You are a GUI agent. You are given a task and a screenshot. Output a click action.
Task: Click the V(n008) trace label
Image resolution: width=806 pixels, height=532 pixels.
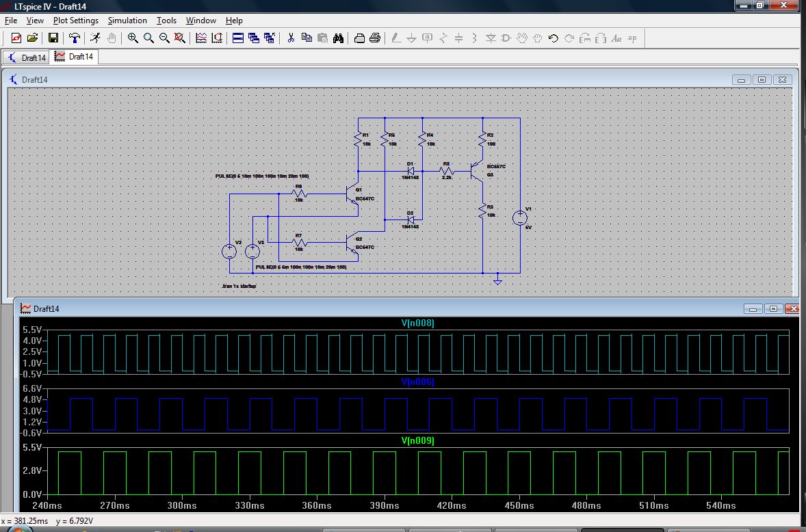pyautogui.click(x=417, y=323)
